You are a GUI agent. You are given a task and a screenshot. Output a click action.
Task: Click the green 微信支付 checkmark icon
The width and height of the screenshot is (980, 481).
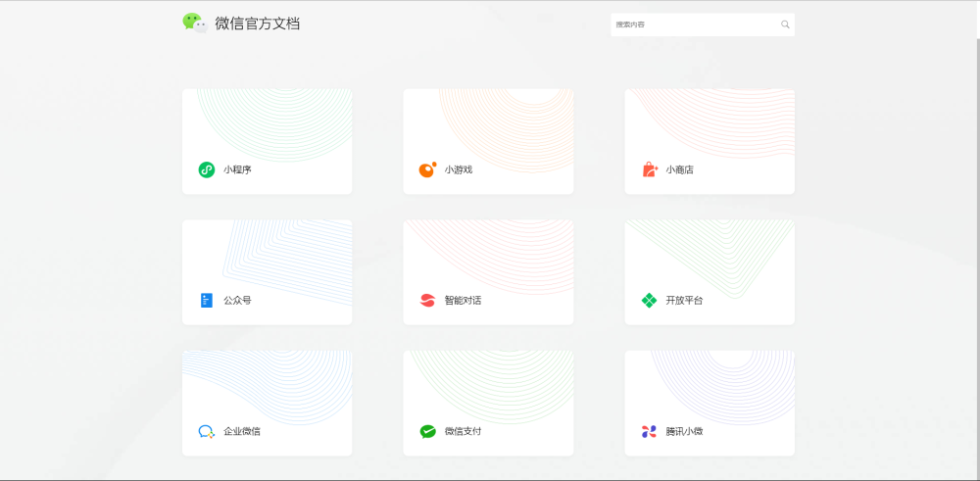tap(427, 432)
